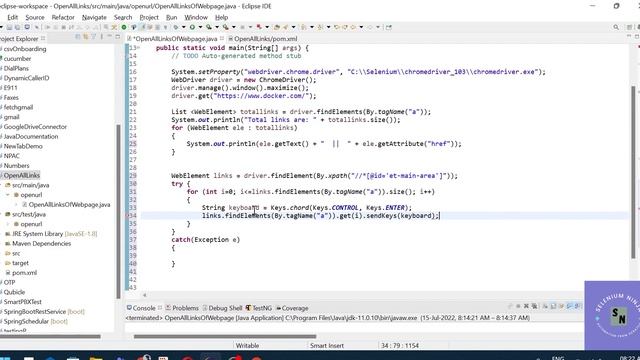The height and width of the screenshot is (360, 640).
Task: Select the target folder in the tree
Action: (x=17, y=263)
